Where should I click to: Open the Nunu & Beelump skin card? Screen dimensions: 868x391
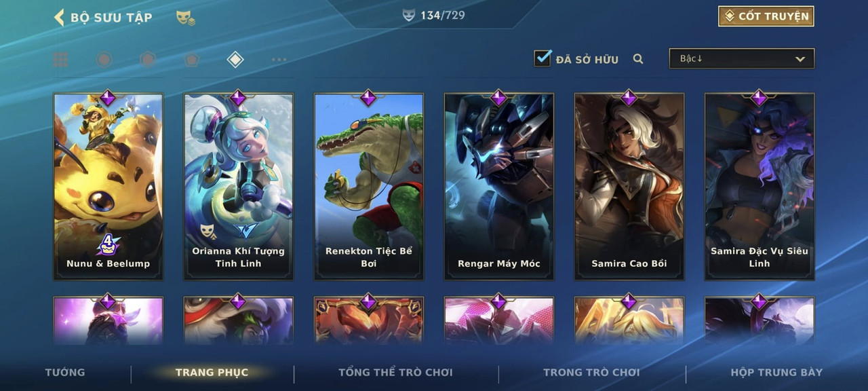[x=108, y=187]
